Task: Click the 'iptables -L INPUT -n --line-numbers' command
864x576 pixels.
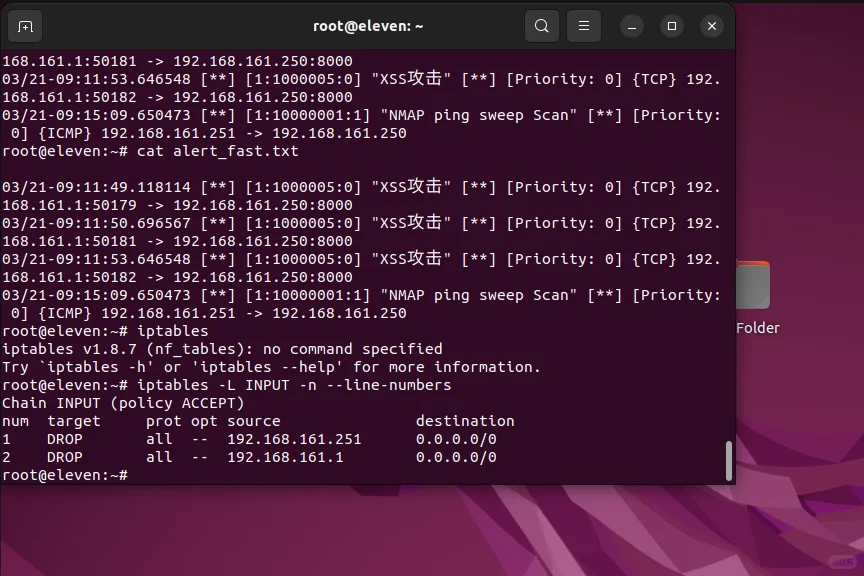Action: click(294, 385)
